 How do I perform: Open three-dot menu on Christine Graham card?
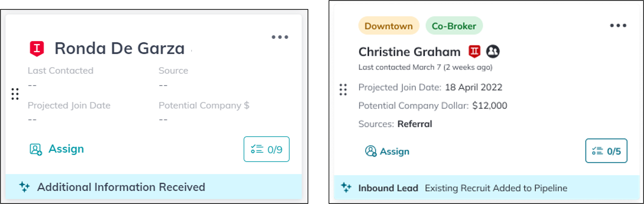(618, 26)
